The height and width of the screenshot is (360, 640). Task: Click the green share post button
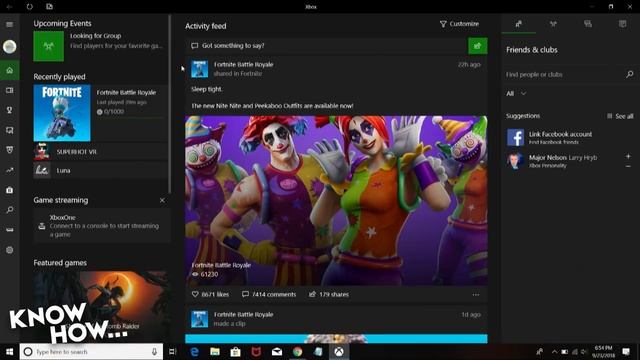[478, 46]
